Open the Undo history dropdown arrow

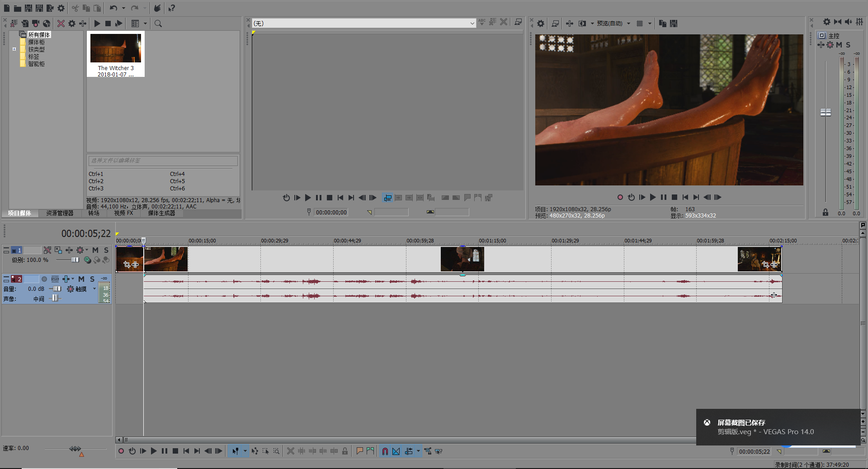(x=123, y=8)
